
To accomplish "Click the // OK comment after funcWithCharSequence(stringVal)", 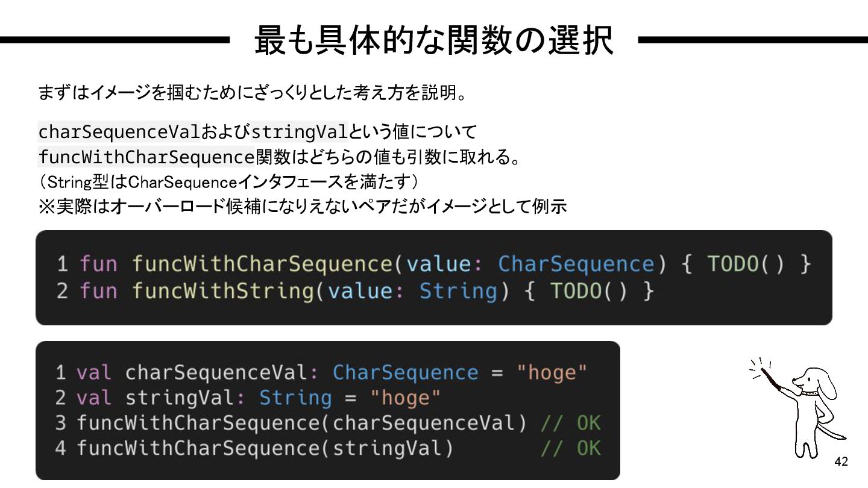I will 570,449.
